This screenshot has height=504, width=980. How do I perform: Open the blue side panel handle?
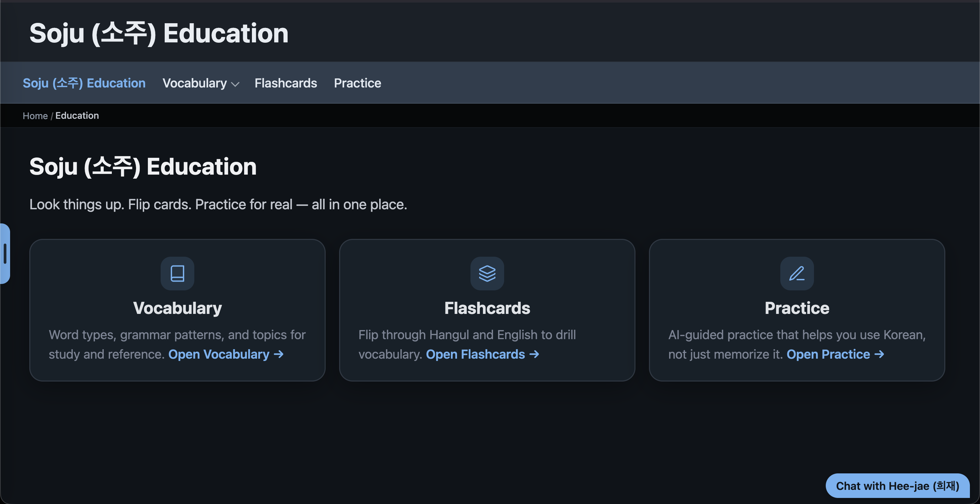coord(5,253)
